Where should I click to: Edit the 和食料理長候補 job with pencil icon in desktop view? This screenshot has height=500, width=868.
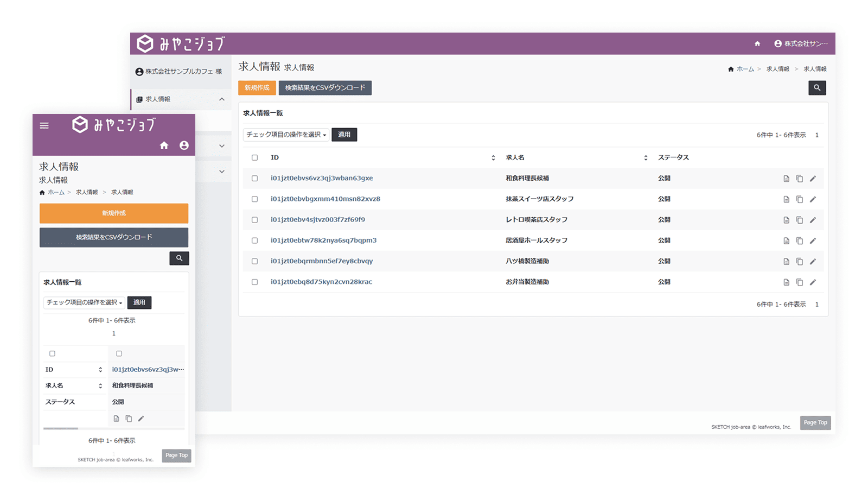(813, 179)
